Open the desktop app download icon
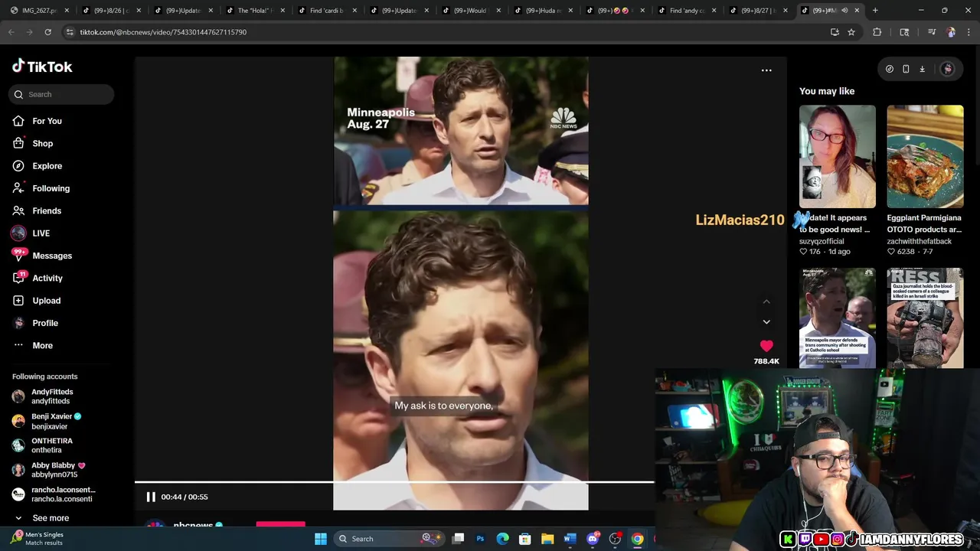Viewport: 980px width, 551px height. pyautogui.click(x=922, y=69)
